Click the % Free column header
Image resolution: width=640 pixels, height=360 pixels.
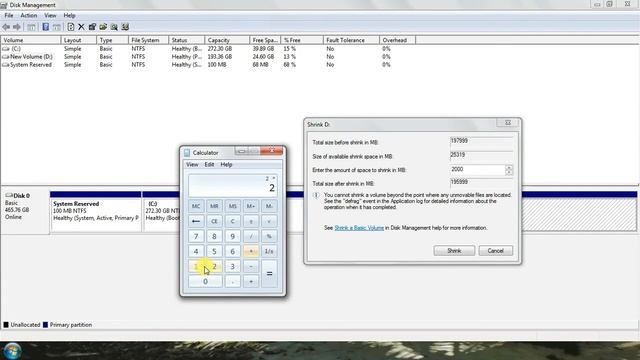point(302,40)
